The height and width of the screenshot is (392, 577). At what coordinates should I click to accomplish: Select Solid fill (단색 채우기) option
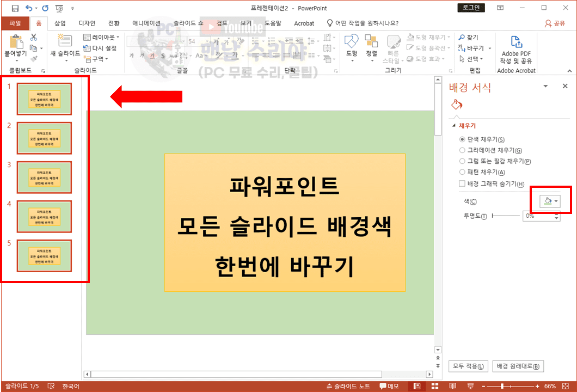click(x=482, y=139)
